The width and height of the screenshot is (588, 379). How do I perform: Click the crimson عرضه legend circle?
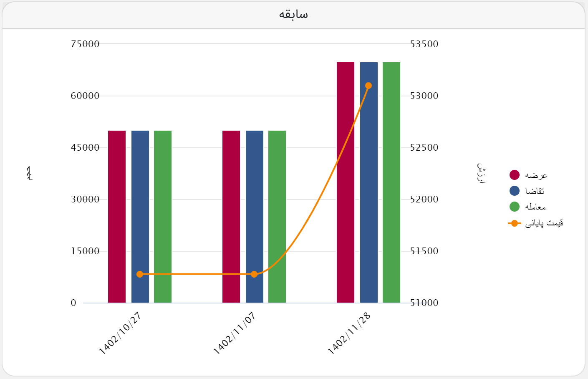tap(515, 175)
